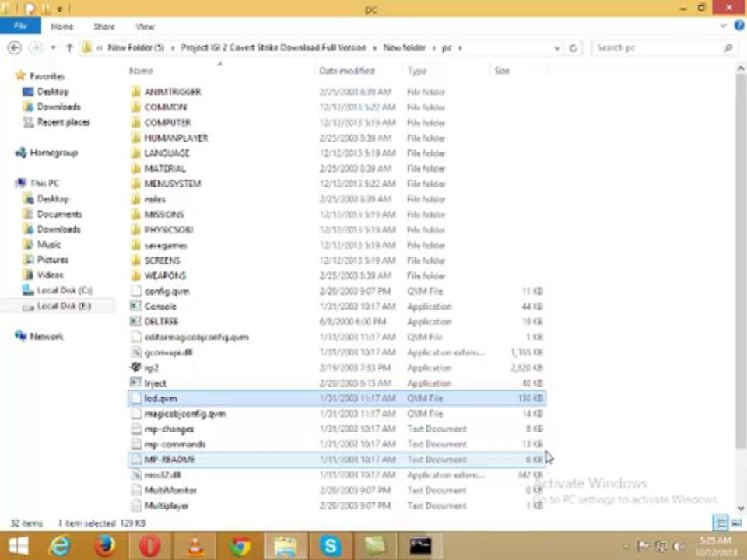Select the COMMON folder icon
The width and height of the screenshot is (747, 560).
(x=135, y=107)
